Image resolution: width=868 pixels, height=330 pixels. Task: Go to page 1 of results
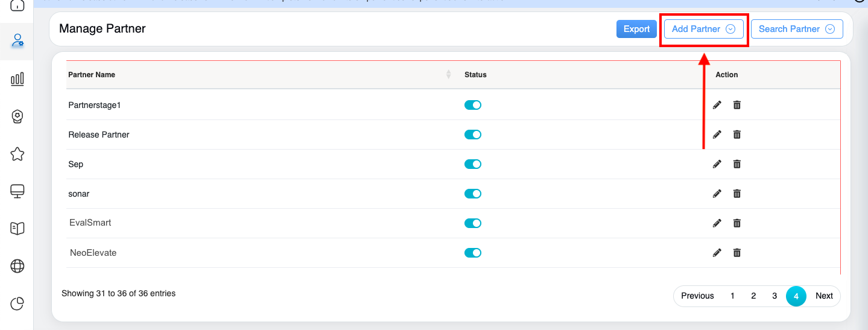(732, 296)
